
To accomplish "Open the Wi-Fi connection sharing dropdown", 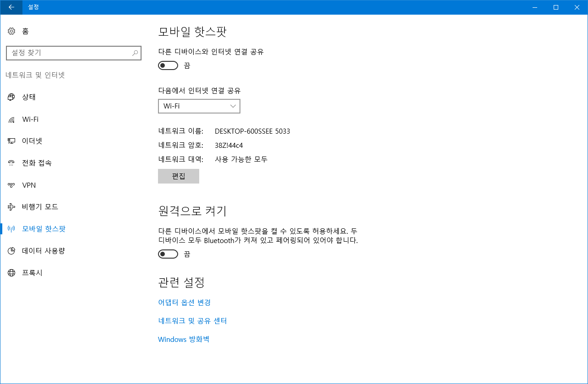I will click(199, 106).
